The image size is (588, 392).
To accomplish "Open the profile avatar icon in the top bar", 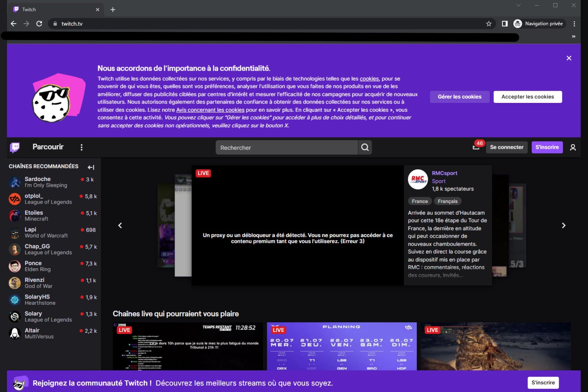I will (572, 147).
